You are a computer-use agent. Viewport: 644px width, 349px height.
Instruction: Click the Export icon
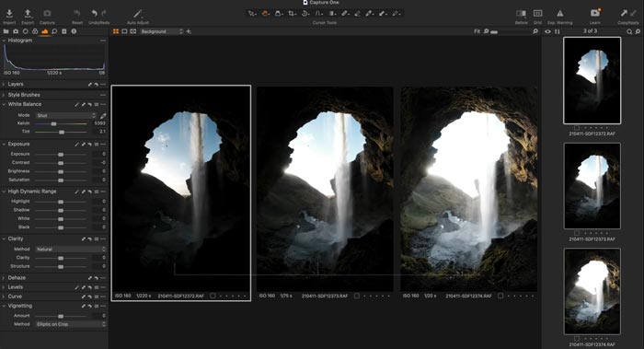point(28,14)
